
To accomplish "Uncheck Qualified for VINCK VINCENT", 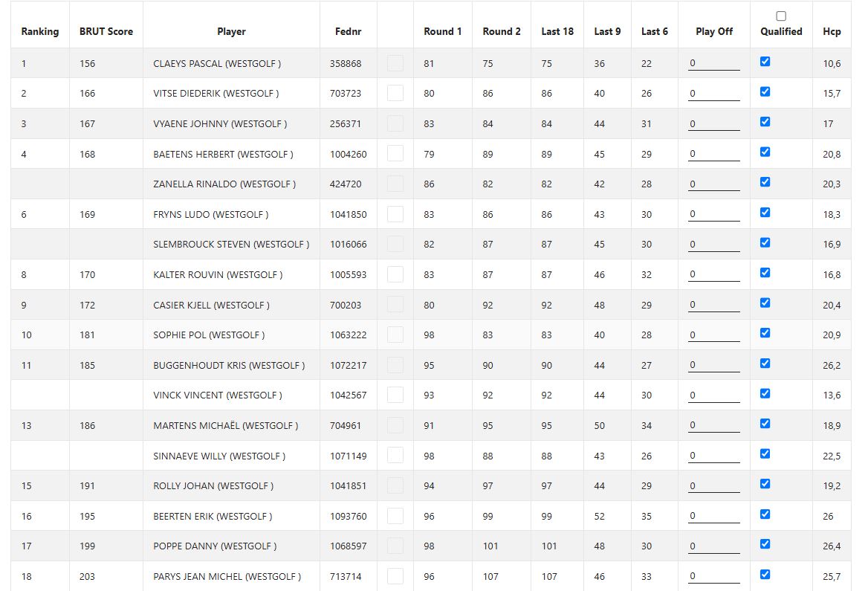I will [x=765, y=393].
